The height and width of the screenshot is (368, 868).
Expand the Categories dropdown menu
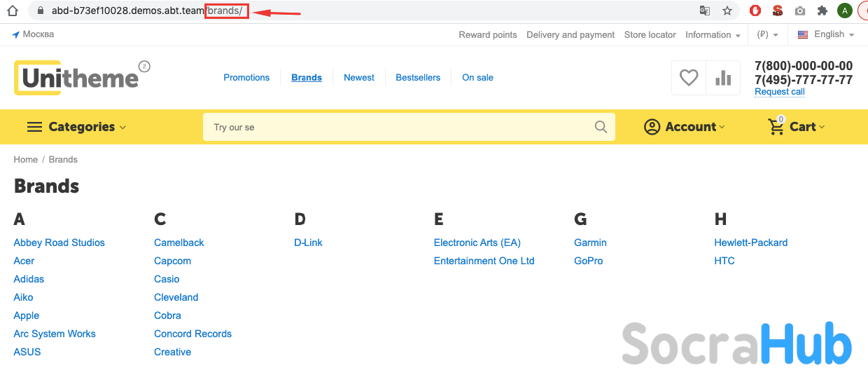76,127
